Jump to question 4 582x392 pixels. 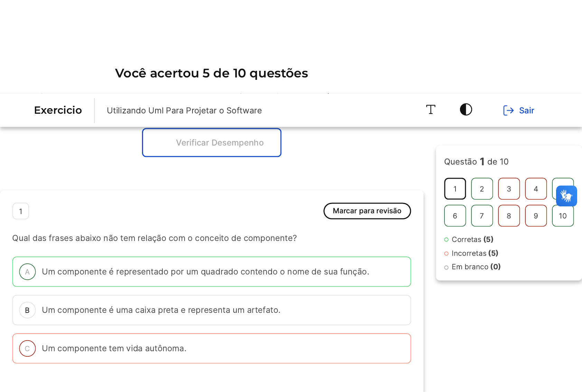536,189
